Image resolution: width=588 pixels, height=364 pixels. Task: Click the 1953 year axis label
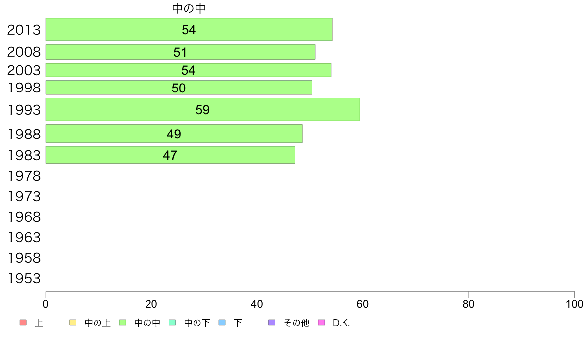(x=24, y=279)
